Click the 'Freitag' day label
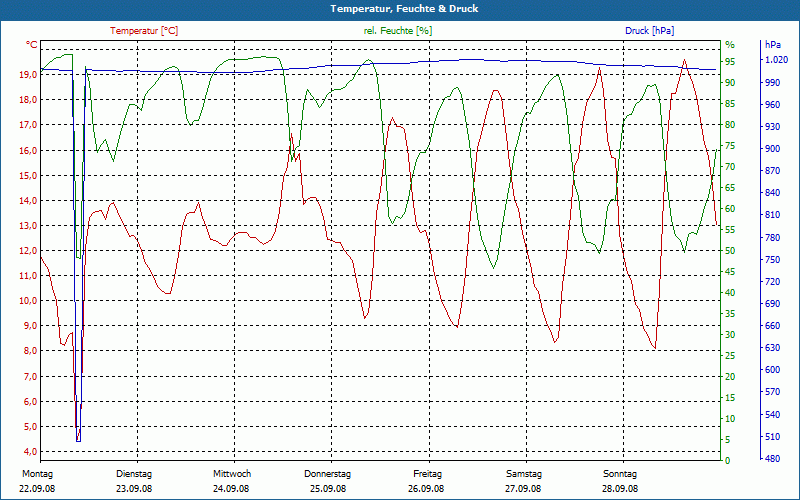Screen dimensions: 800x500 click(428, 474)
